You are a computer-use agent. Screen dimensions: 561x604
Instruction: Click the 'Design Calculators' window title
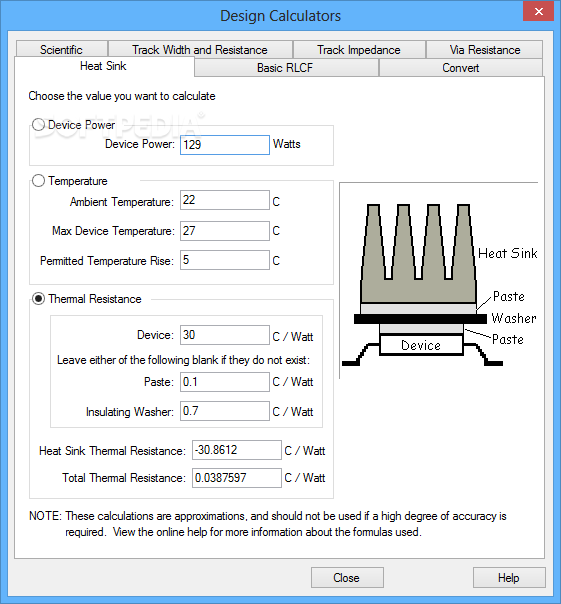pyautogui.click(x=280, y=16)
